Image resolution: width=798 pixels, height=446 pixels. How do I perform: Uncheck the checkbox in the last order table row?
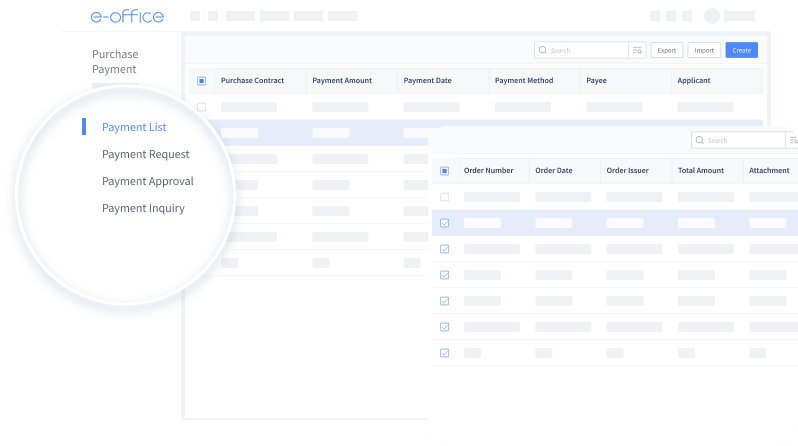click(444, 353)
